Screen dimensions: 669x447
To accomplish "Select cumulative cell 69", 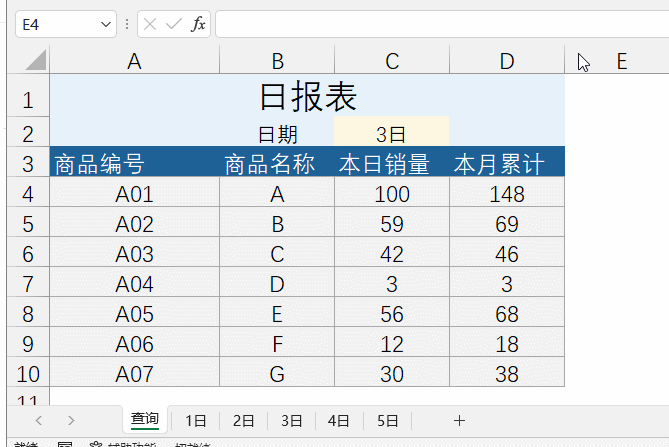I will click(507, 222).
